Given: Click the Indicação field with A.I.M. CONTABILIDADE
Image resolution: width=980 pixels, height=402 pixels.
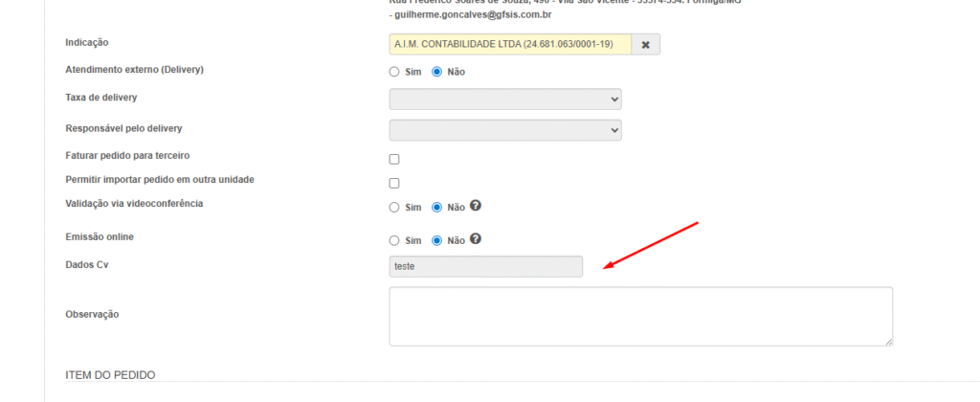Looking at the screenshot, I should click(509, 45).
